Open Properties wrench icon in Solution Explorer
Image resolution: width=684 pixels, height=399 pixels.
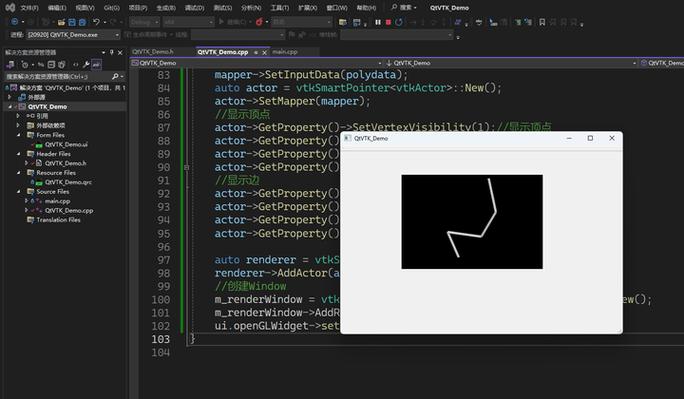pyautogui.click(x=86, y=65)
